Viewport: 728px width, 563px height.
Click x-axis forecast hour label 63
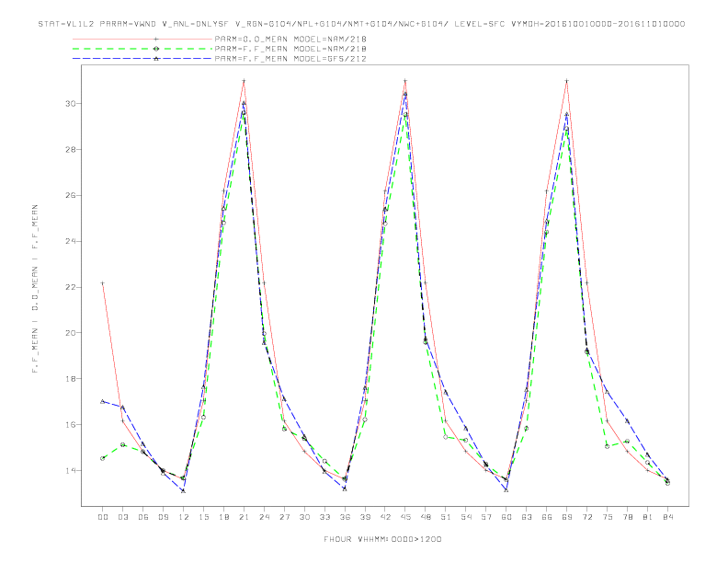pyautogui.click(x=526, y=517)
